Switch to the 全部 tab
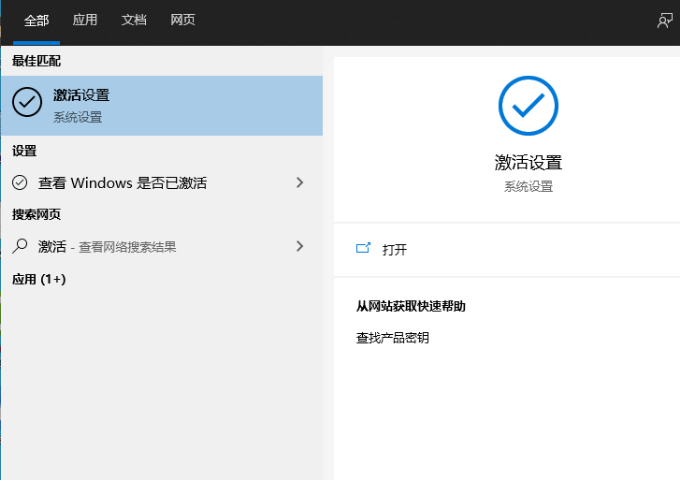Image resolution: width=680 pixels, height=481 pixels. [37, 20]
